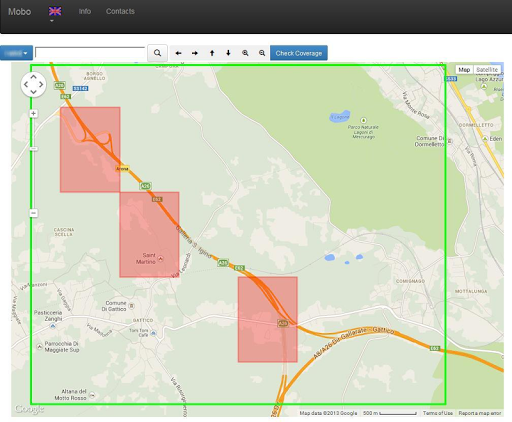Click the map zoom slider minus button

click(33, 213)
